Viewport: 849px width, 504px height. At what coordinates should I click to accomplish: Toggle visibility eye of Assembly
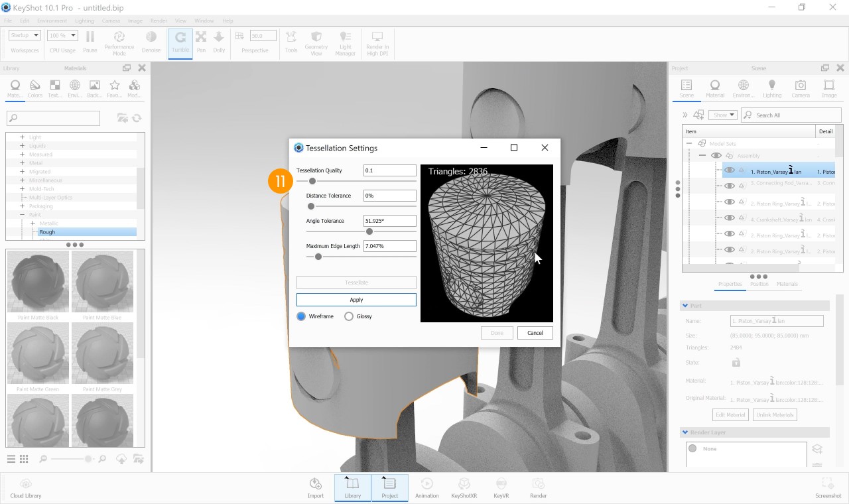716,156
